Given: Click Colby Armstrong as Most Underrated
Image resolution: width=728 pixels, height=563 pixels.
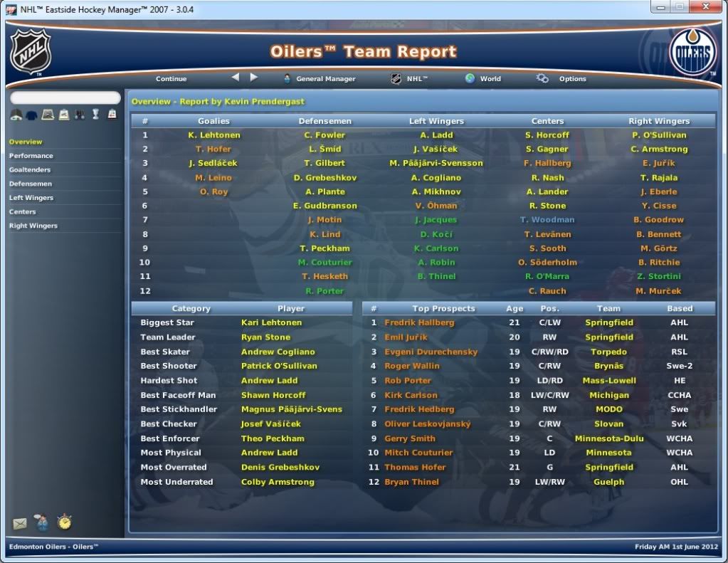Looking at the screenshot, I should 278,482.
